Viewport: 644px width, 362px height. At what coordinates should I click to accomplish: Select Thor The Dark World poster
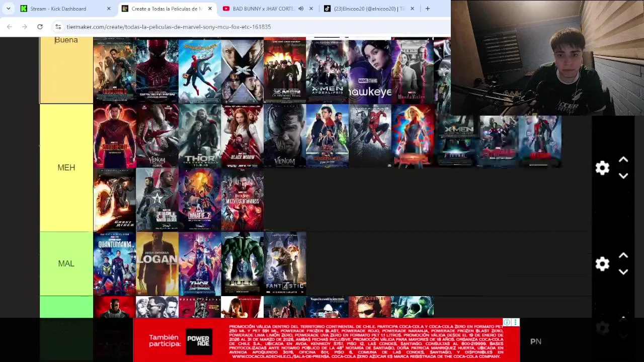tap(200, 136)
